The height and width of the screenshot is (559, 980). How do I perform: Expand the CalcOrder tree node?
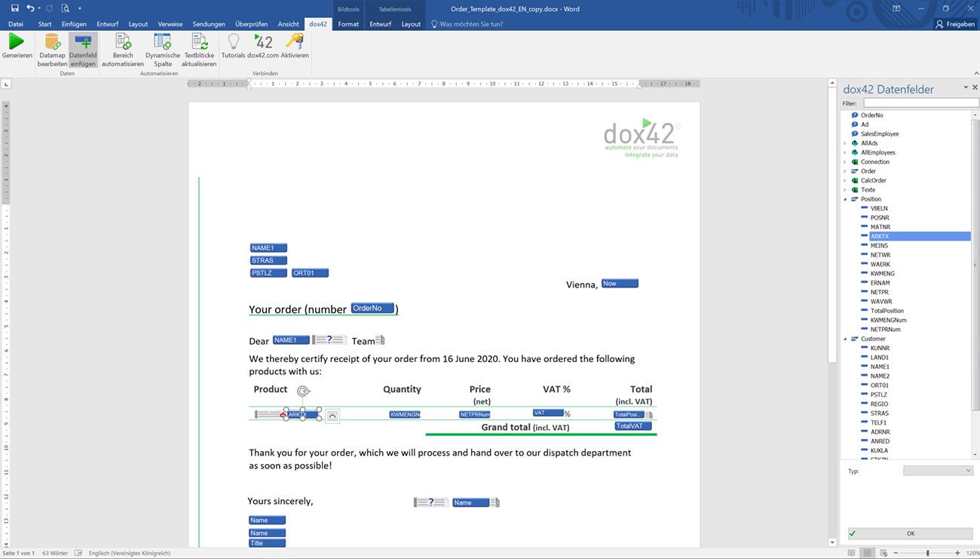tap(845, 180)
